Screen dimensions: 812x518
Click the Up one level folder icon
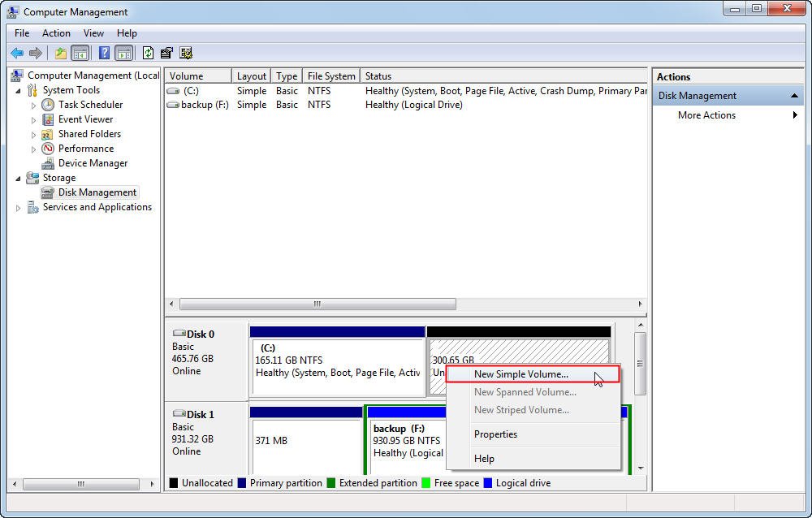tap(61, 53)
